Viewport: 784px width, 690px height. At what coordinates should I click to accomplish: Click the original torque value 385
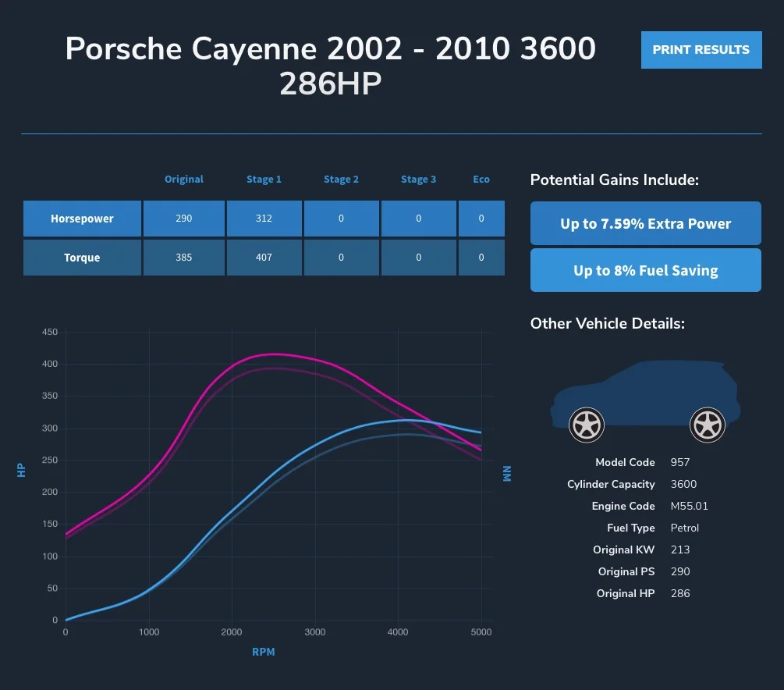[184, 258]
